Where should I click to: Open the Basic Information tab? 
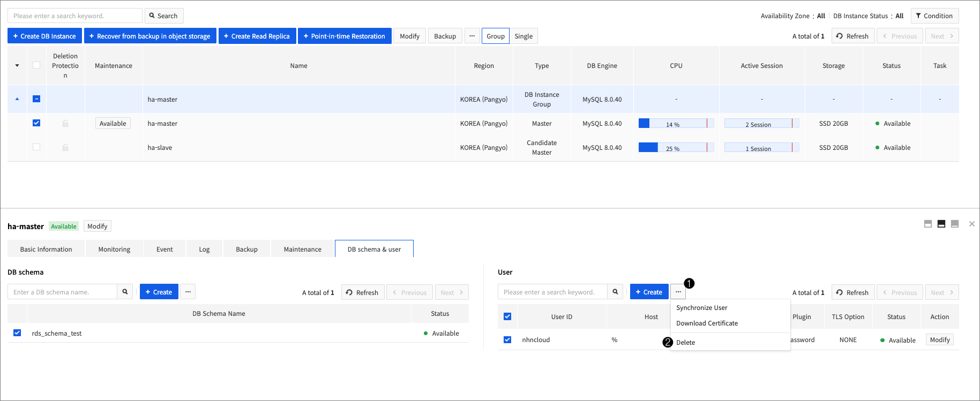tap(46, 249)
